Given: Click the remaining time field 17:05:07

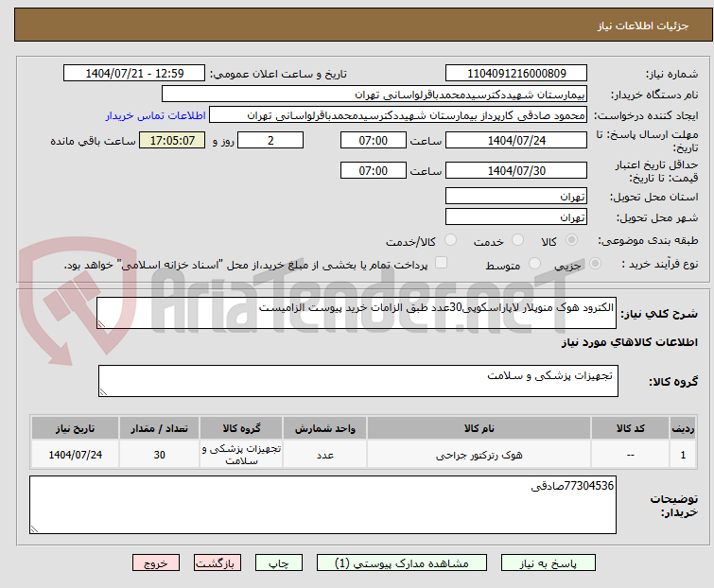Looking at the screenshot, I should pos(172,140).
